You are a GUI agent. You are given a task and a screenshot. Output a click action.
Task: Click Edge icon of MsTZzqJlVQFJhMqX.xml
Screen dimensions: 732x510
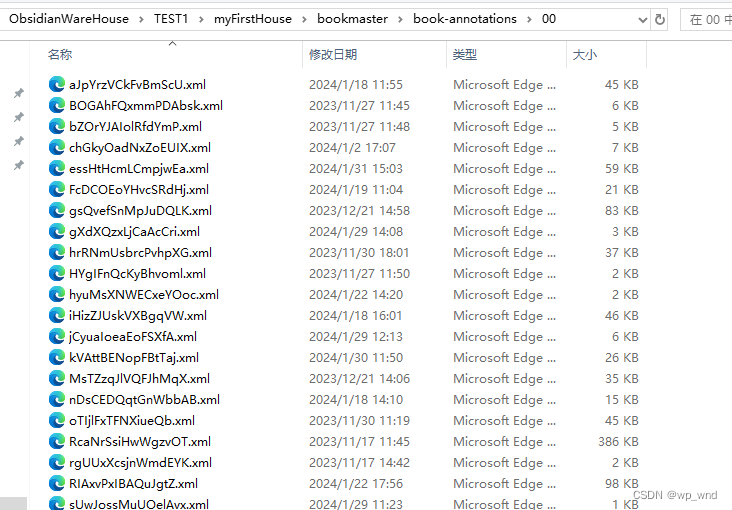[56, 379]
